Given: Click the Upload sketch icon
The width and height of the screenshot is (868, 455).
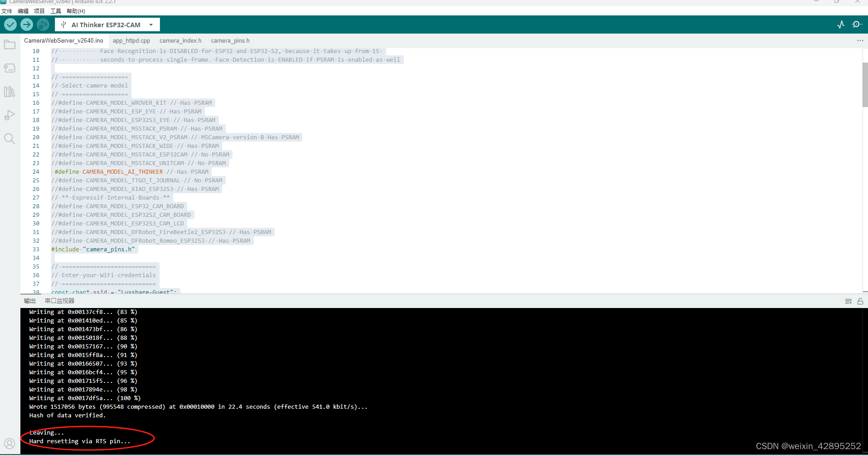Looking at the screenshot, I should pyautogui.click(x=26, y=24).
